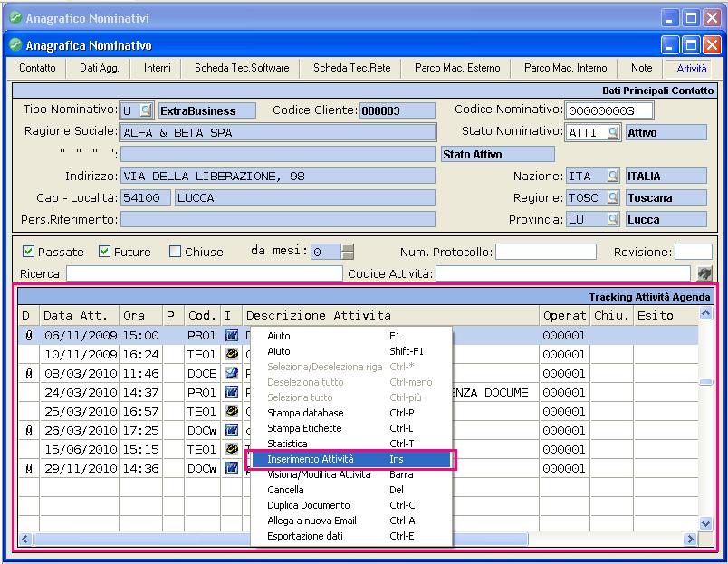Click the activity grid scroll-up arrow

[705, 314]
